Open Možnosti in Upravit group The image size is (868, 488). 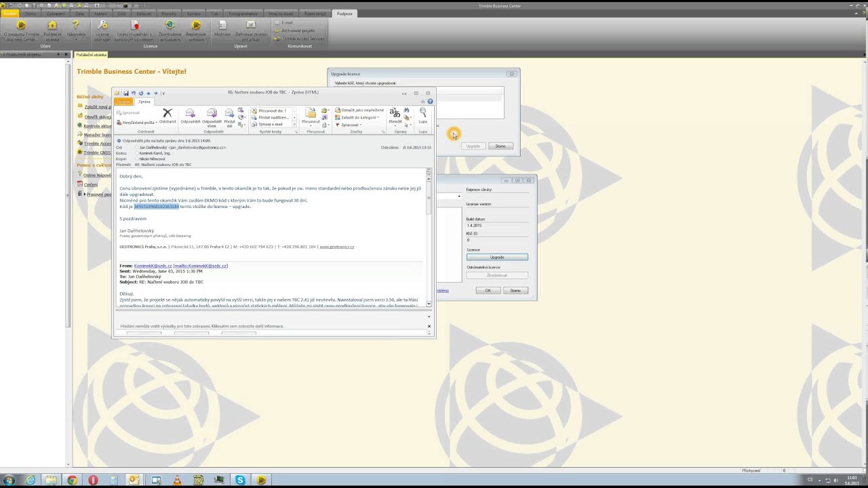(x=222, y=28)
